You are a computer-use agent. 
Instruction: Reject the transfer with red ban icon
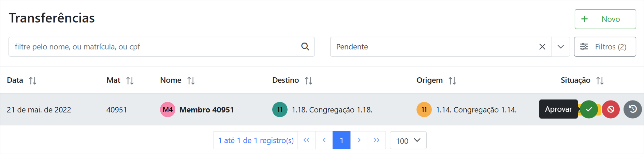pyautogui.click(x=611, y=109)
